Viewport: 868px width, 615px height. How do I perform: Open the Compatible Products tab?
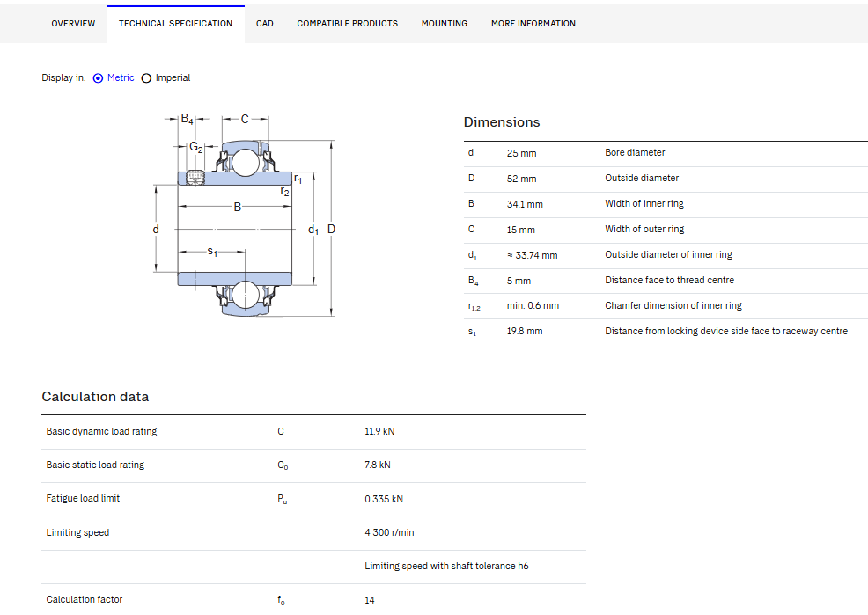347,23
